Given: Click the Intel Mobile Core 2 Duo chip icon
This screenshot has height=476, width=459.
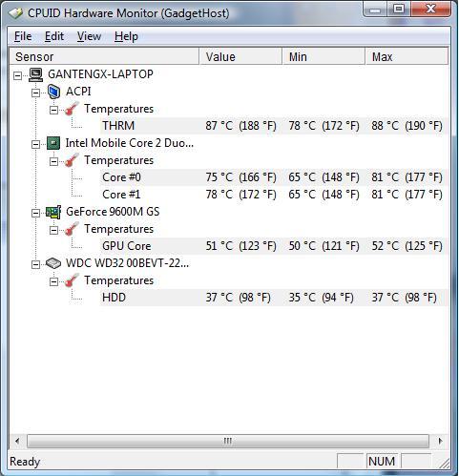Looking at the screenshot, I should pyautogui.click(x=53, y=143).
